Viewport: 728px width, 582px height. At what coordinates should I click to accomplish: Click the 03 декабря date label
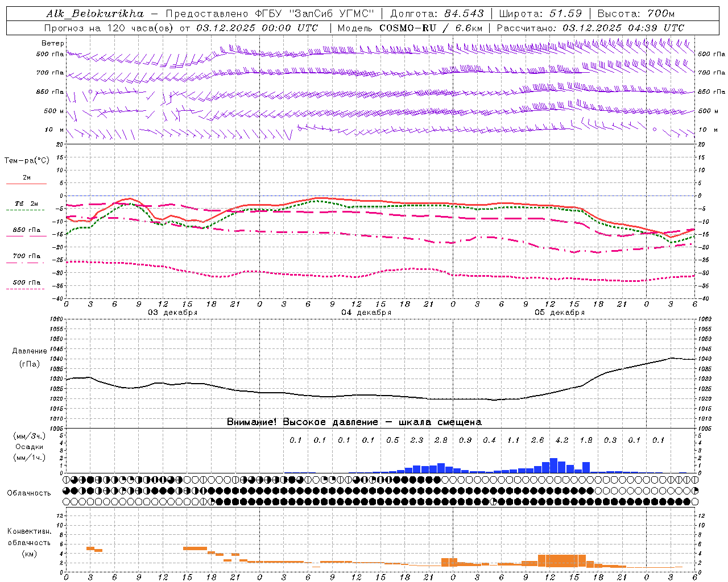pos(173,313)
